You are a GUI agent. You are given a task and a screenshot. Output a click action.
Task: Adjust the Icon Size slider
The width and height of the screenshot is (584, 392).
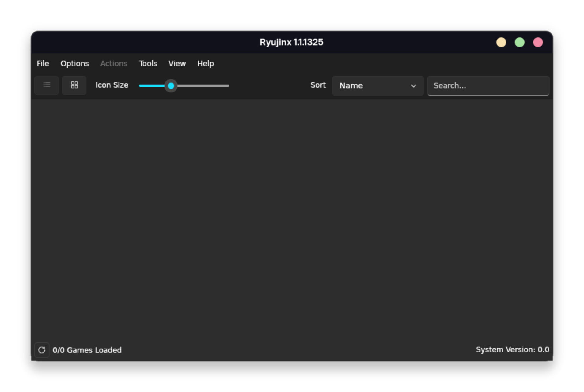(x=171, y=86)
